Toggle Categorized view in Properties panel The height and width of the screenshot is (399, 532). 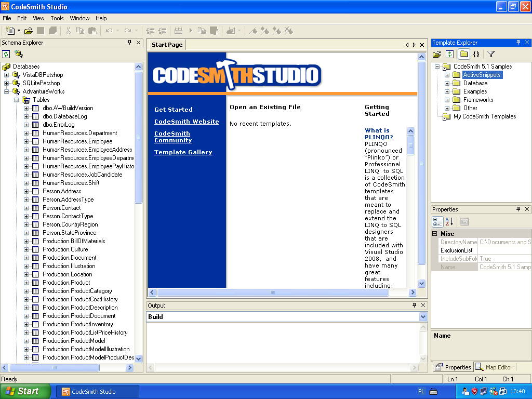tap(437, 221)
